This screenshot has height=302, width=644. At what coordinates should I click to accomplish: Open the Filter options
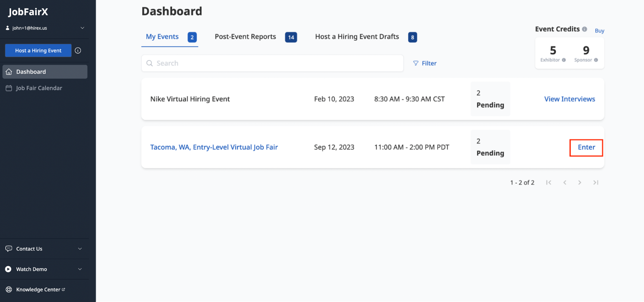point(425,63)
